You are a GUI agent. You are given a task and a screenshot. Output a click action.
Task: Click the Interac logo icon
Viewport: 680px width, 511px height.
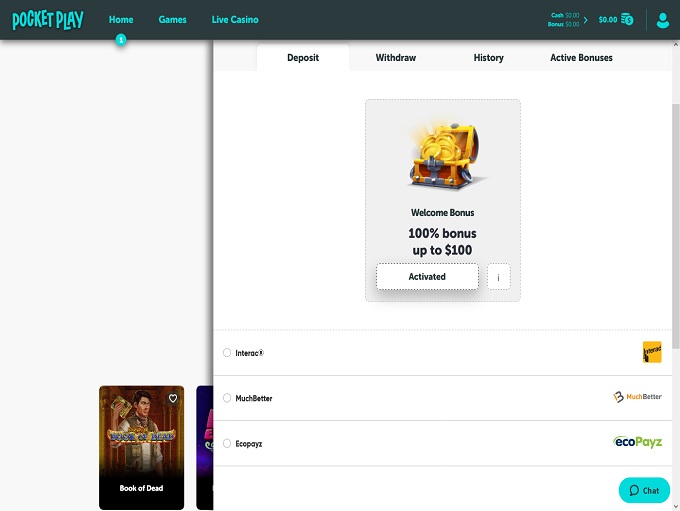[652, 352]
